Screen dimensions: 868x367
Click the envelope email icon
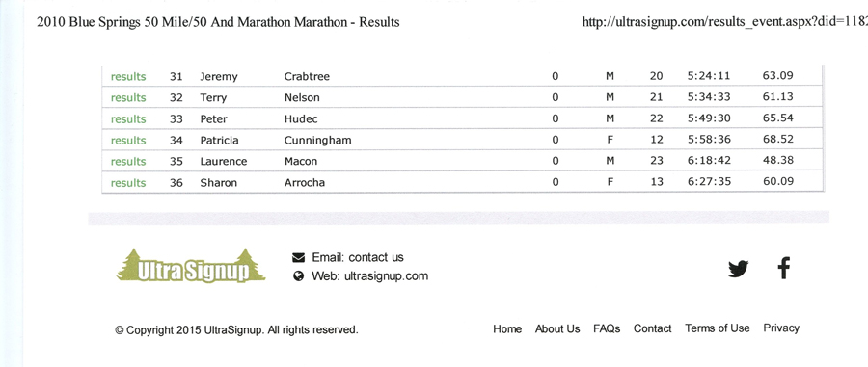(298, 257)
